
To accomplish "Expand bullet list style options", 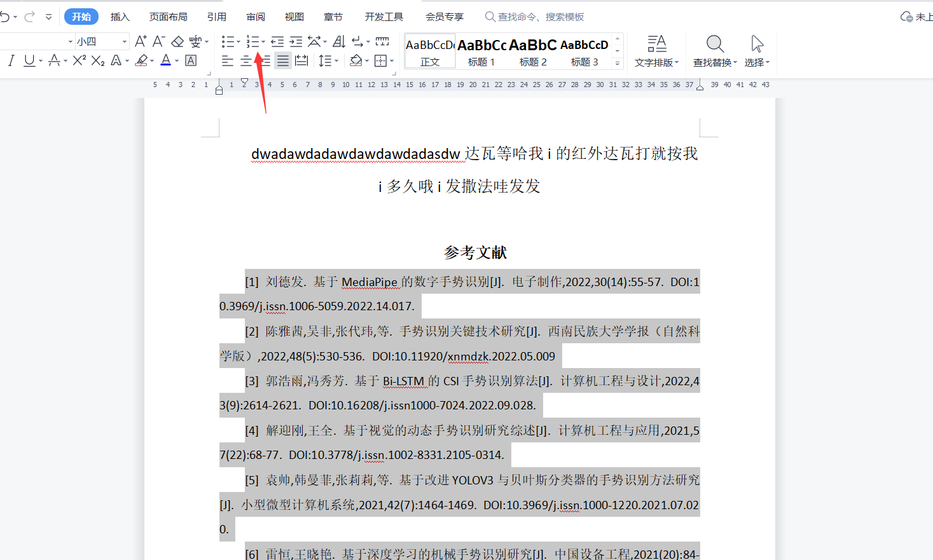I will [238, 42].
